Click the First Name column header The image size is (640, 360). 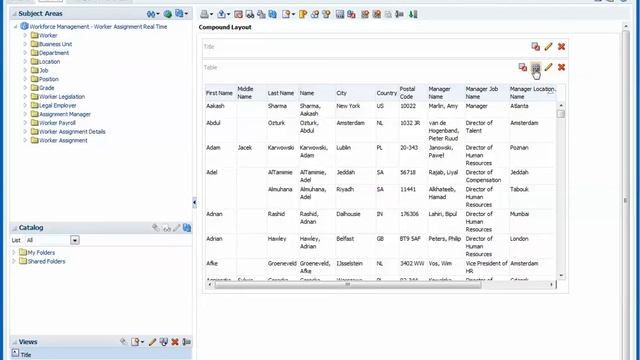pos(219,93)
